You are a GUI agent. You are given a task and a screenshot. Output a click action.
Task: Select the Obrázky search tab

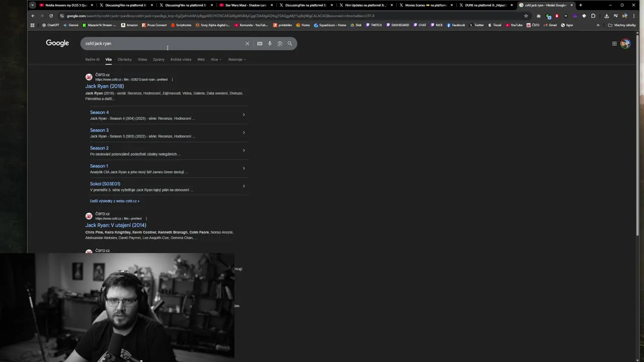(x=124, y=59)
